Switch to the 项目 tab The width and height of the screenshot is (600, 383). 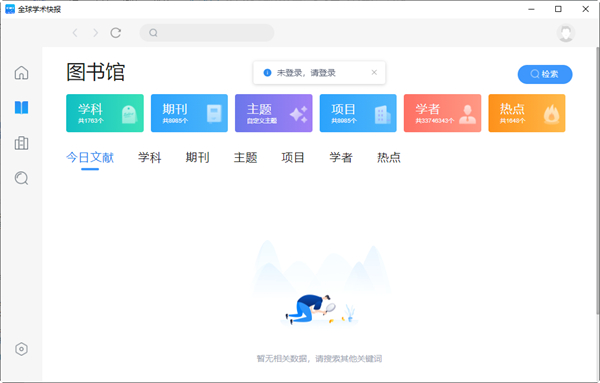(293, 158)
